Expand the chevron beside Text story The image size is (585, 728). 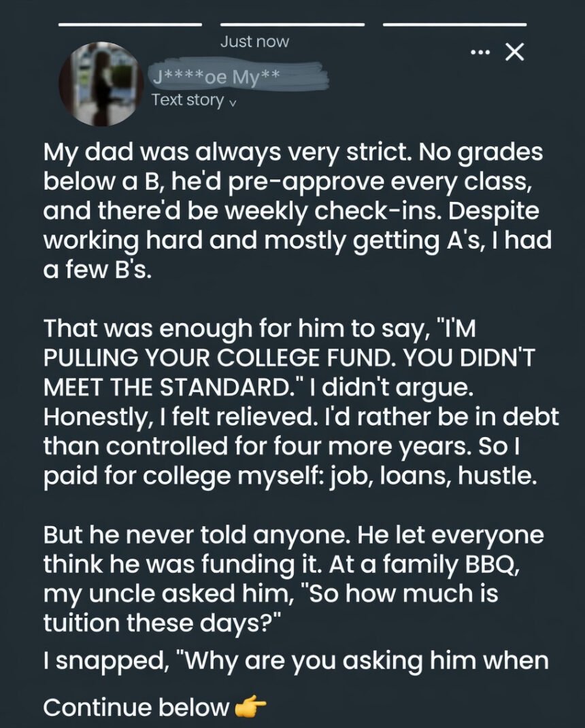pyautogui.click(x=233, y=103)
